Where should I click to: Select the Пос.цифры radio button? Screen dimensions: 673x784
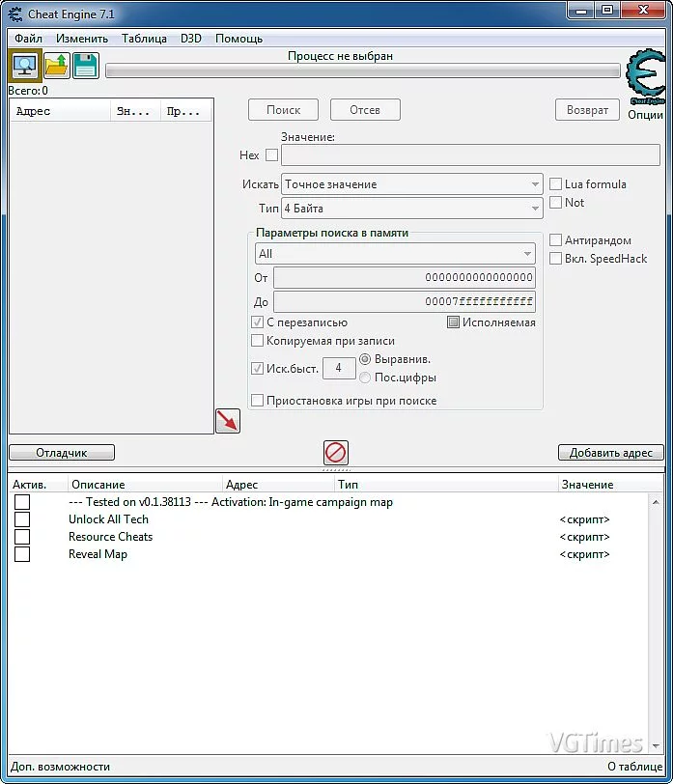coord(365,378)
